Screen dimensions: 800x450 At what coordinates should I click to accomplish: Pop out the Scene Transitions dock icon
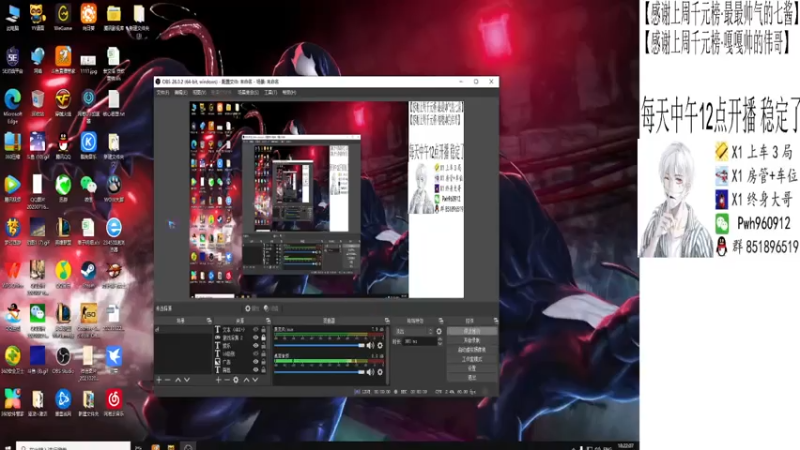click(x=440, y=321)
